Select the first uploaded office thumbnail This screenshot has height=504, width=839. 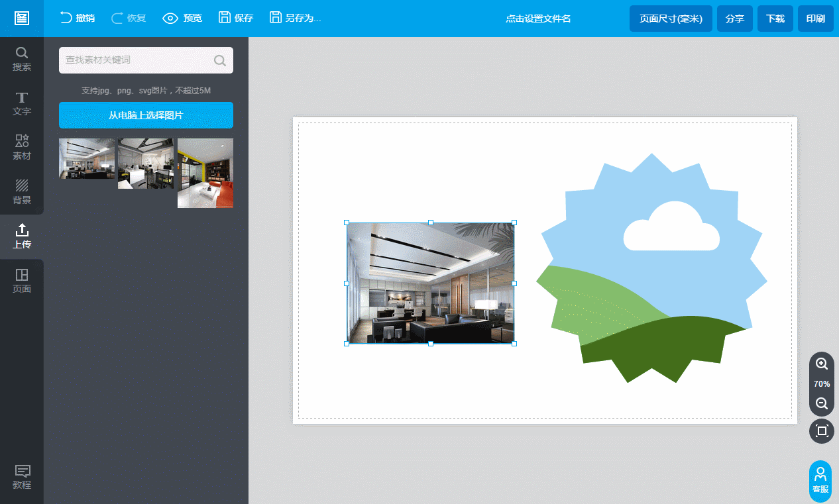point(87,159)
